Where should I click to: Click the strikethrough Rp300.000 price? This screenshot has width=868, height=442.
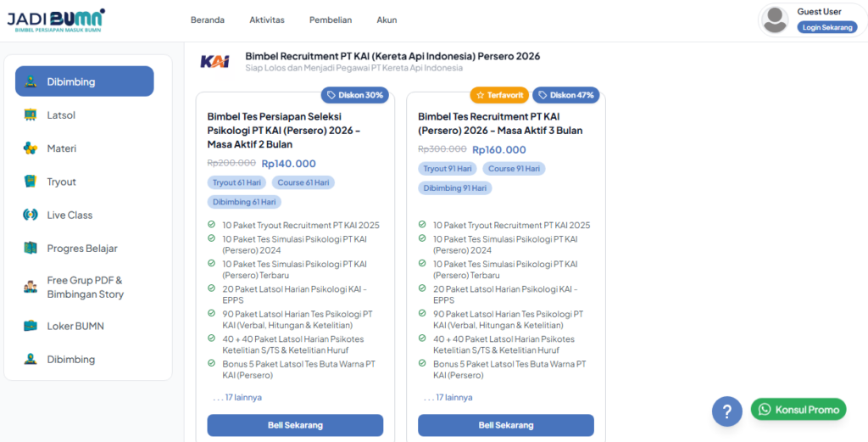click(x=442, y=149)
